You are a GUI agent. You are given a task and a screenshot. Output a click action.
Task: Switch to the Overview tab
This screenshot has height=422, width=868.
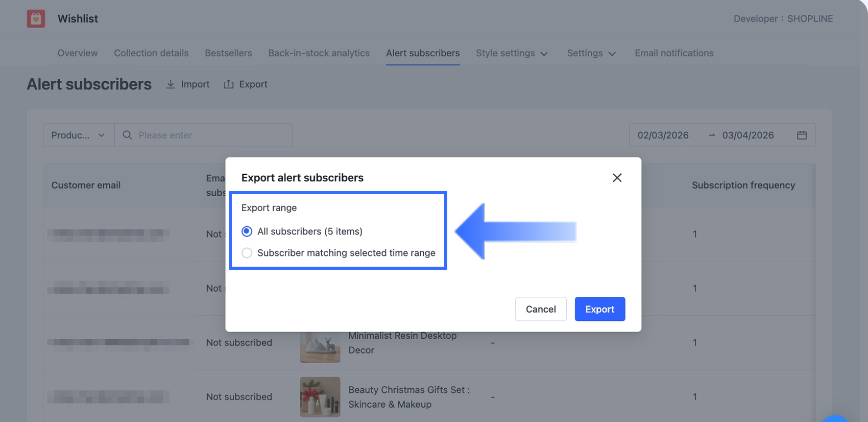[78, 53]
